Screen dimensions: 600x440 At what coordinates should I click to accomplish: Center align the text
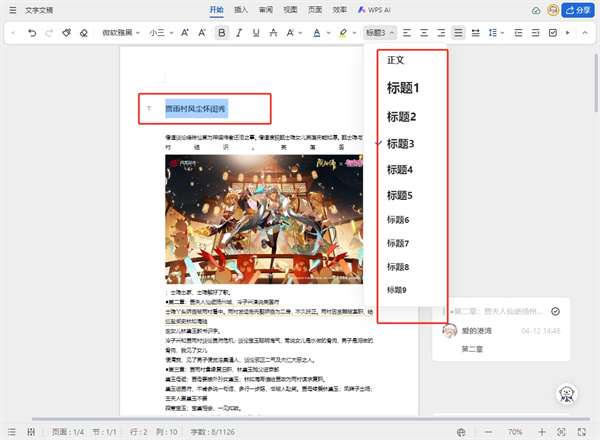[424, 33]
